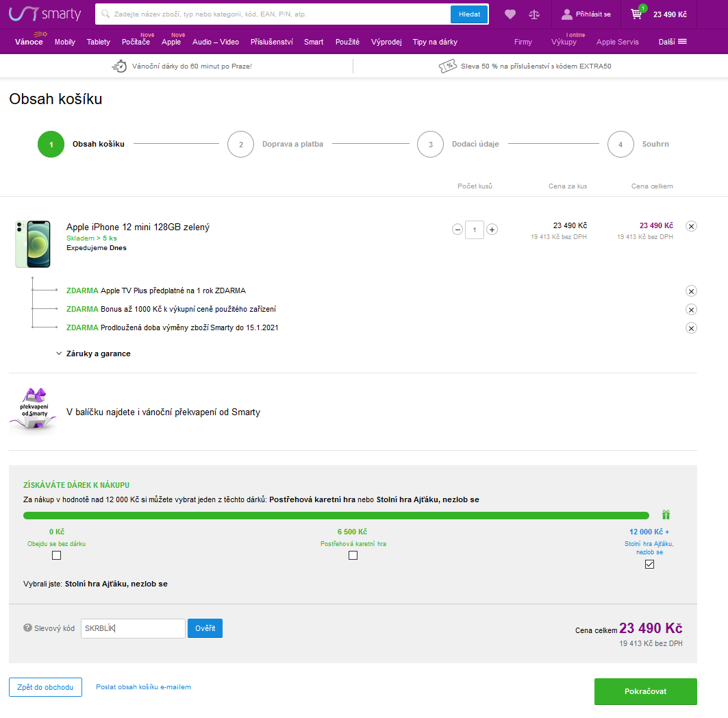Click the user profile icon
This screenshot has width=728, height=718.
pos(566,14)
